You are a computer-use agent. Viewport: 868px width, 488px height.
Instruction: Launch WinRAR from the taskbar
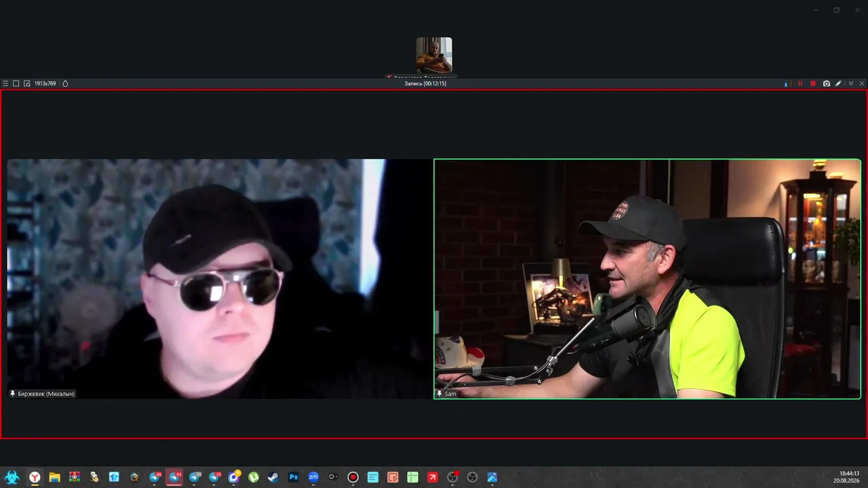pos(75,477)
